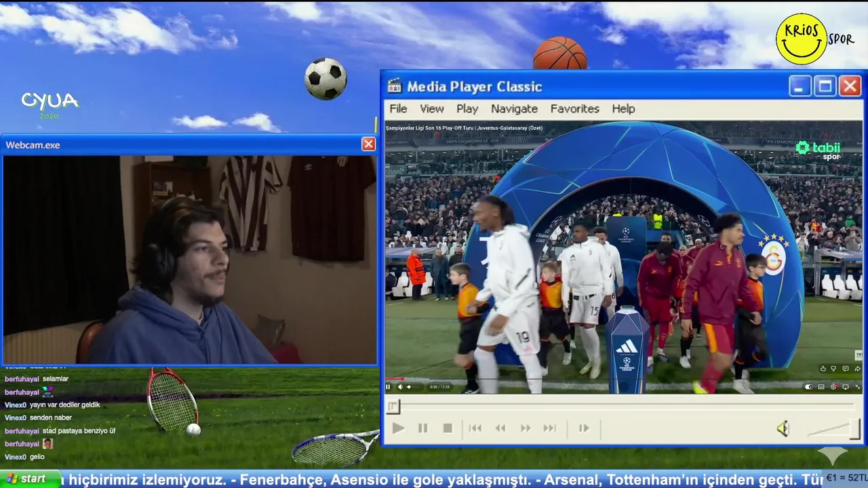Maximize the Media Player Classic window
The width and height of the screenshot is (868, 488).
pyautogui.click(x=825, y=86)
